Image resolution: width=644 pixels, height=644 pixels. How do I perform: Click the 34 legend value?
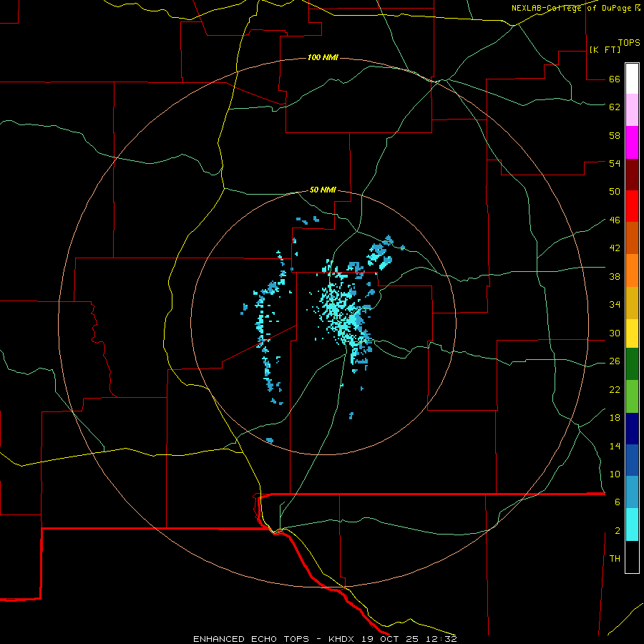point(615,305)
